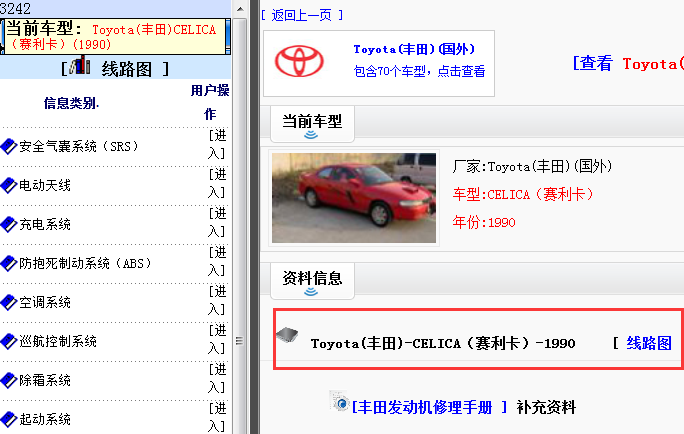Screen dimensions: 684x434
Task: Click the 空调系统 item text
Action: [x=45, y=302]
